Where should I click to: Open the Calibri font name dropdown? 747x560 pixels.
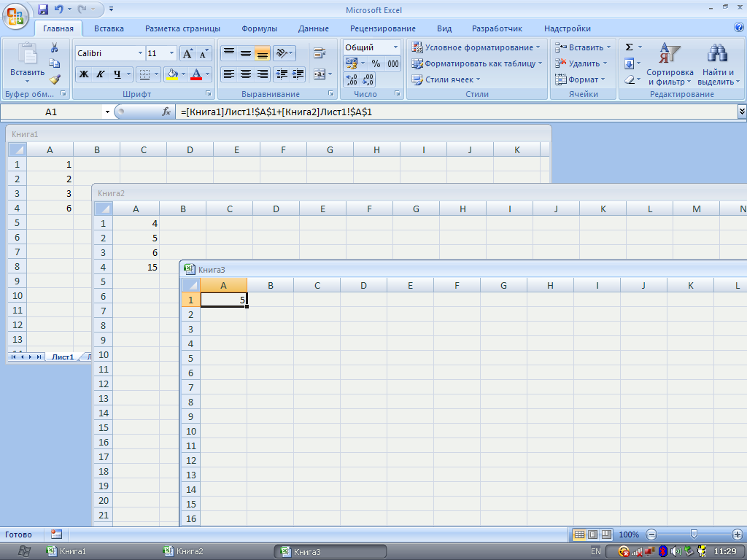(x=140, y=53)
